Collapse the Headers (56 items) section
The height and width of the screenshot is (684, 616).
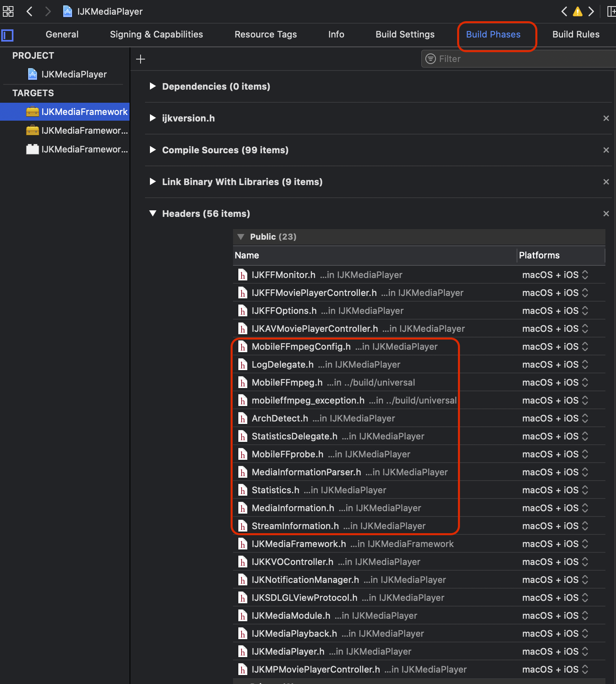[x=153, y=213]
